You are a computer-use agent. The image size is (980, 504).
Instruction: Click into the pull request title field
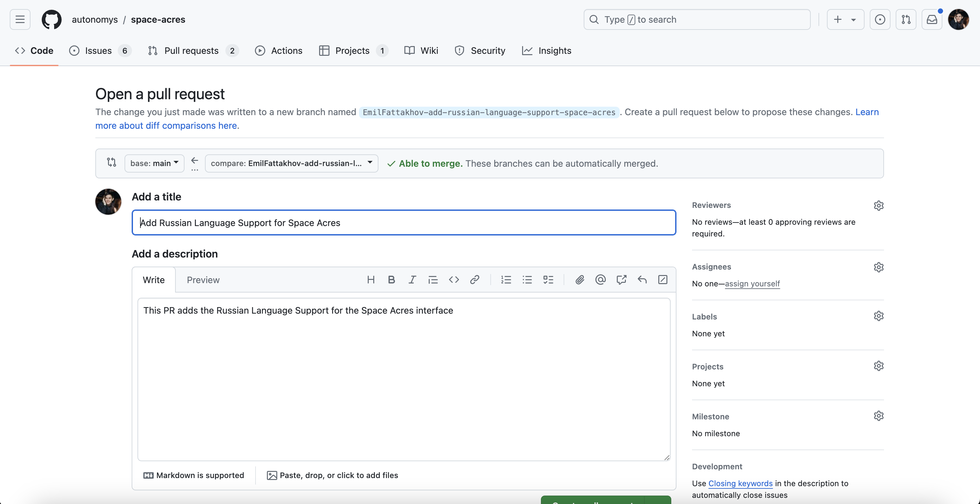[403, 222]
